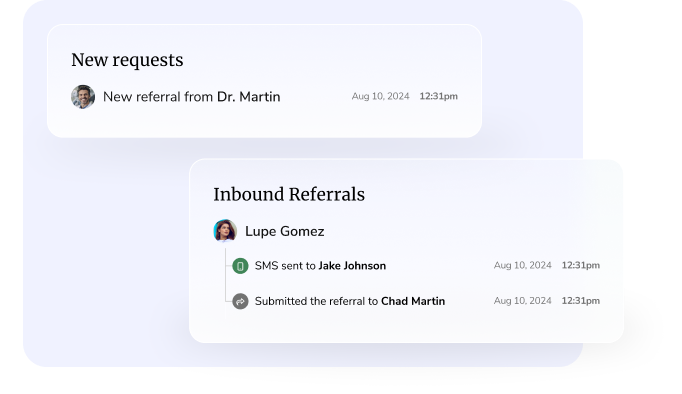The width and height of the screenshot is (682, 394).
Task: Open the New referral from Dr. Martin entry
Action: click(264, 97)
